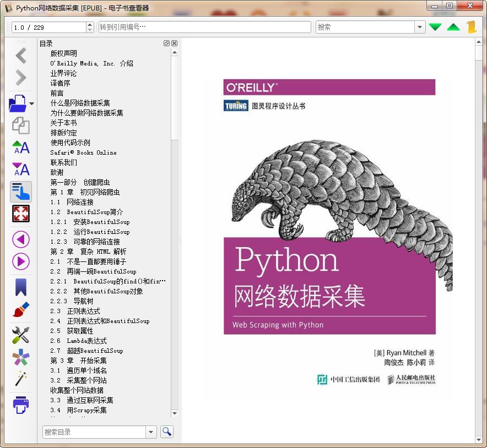
Task: Click the main search input field
Action: 365,27
